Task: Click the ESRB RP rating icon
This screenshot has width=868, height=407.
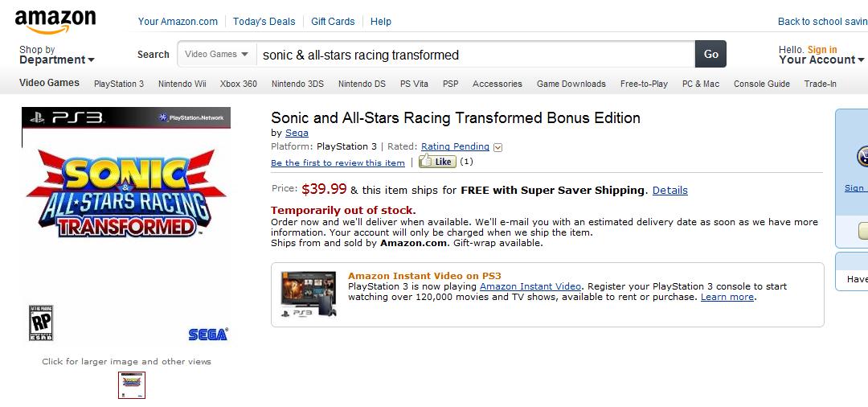Action: (x=41, y=323)
